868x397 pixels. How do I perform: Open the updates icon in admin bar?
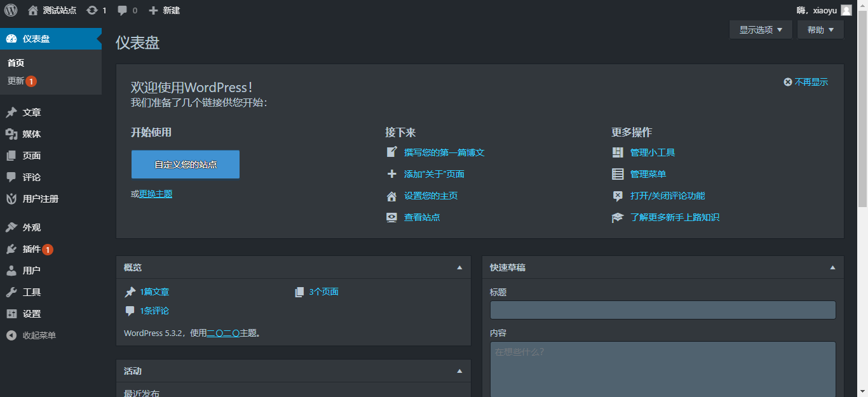point(92,10)
